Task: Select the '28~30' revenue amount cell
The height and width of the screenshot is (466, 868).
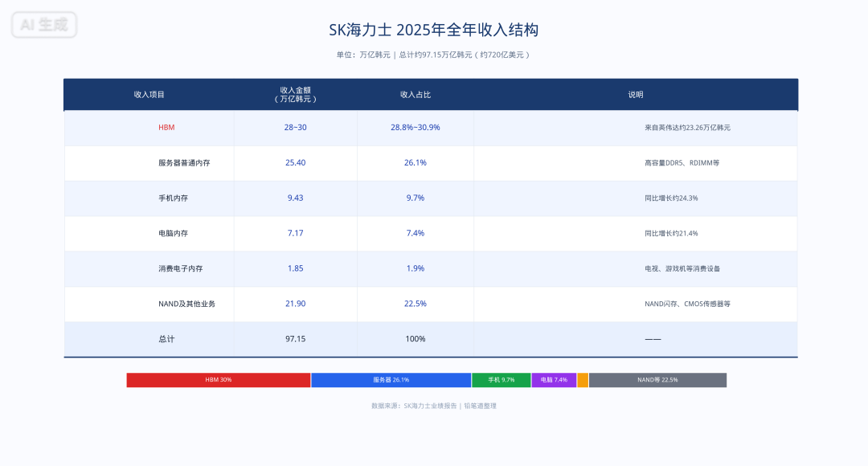Action: tap(296, 127)
